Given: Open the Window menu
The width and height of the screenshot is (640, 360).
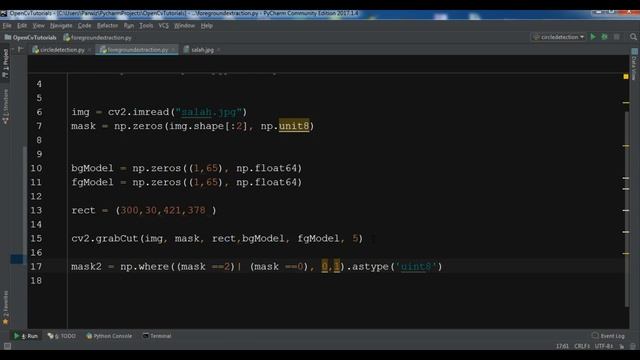Looking at the screenshot, I should coord(184,26).
